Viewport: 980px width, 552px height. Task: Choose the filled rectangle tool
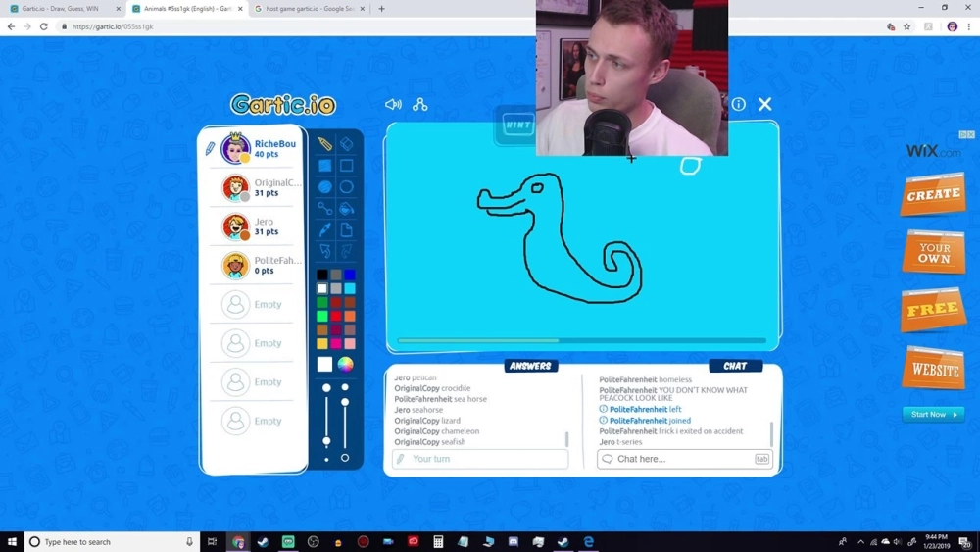pyautogui.click(x=325, y=166)
